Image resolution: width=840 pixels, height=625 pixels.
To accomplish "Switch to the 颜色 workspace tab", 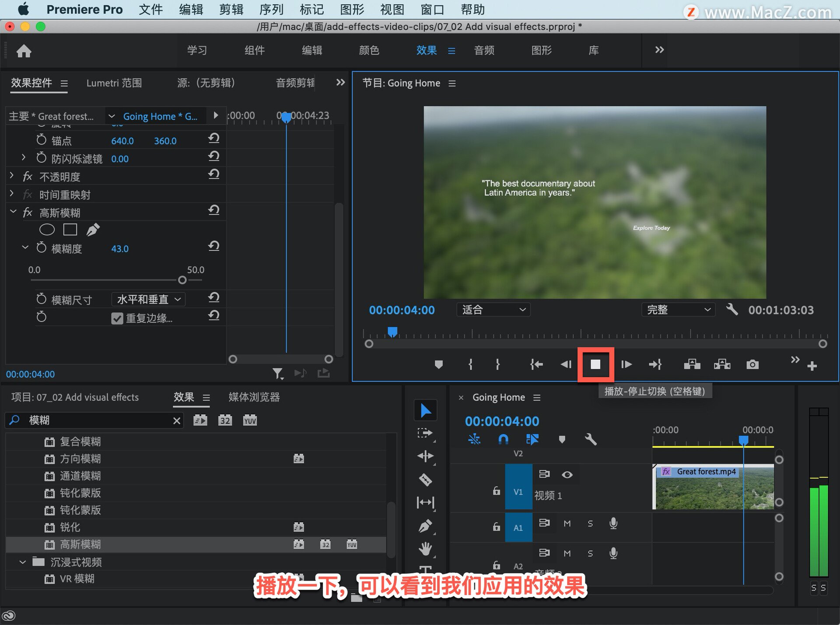I will tap(369, 50).
